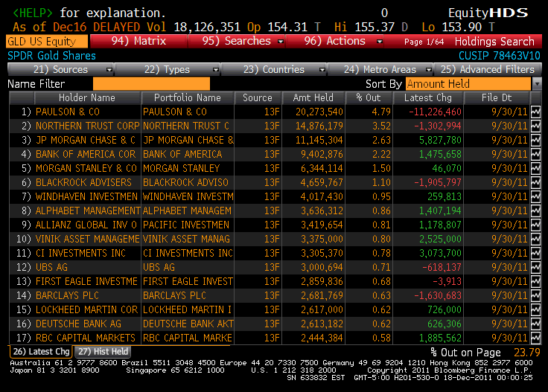The image size is (548, 392).
Task: Click latest change 3,073,700 for CI Investments
Action: click(440, 254)
